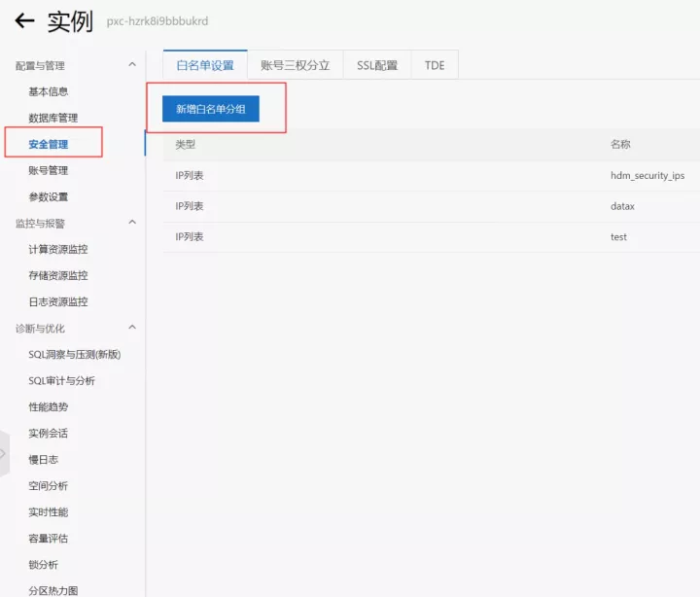Click the back arrow next to 实例
700x597 pixels.
click(x=24, y=20)
